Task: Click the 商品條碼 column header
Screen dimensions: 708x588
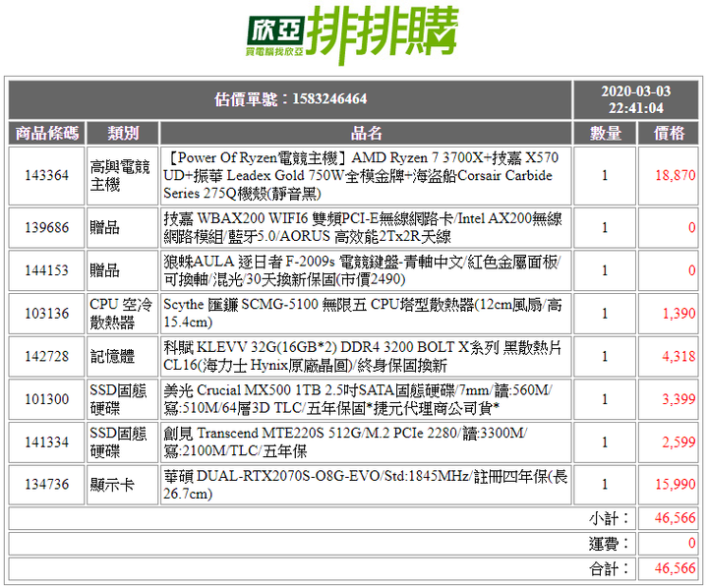Action: [x=47, y=133]
